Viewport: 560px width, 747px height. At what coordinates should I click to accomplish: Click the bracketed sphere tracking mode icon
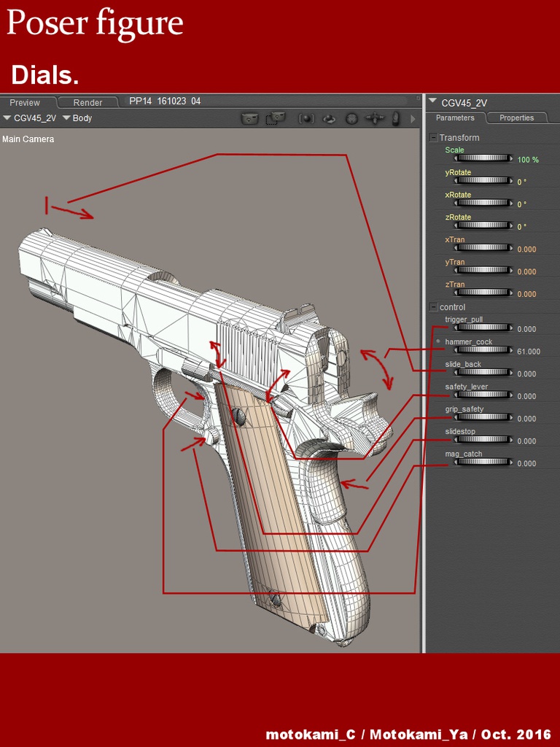coord(306,119)
